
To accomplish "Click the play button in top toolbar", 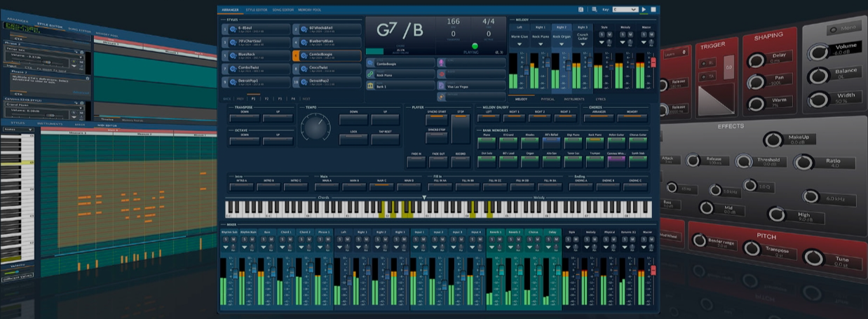I will 644,10.
